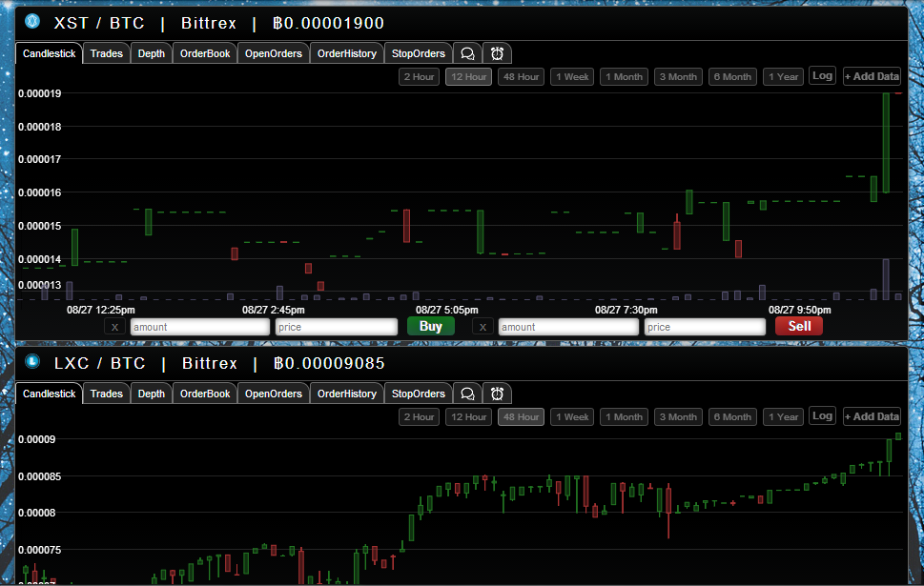Image resolution: width=924 pixels, height=586 pixels.
Task: Click the XST coin logo icon
Action: (31, 22)
